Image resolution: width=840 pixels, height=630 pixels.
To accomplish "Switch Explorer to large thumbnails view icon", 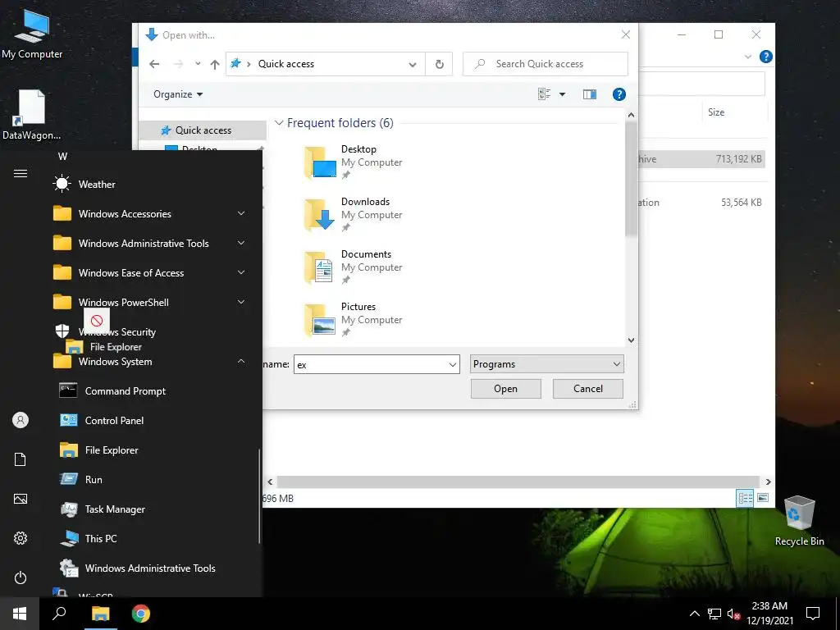I will coord(763,498).
